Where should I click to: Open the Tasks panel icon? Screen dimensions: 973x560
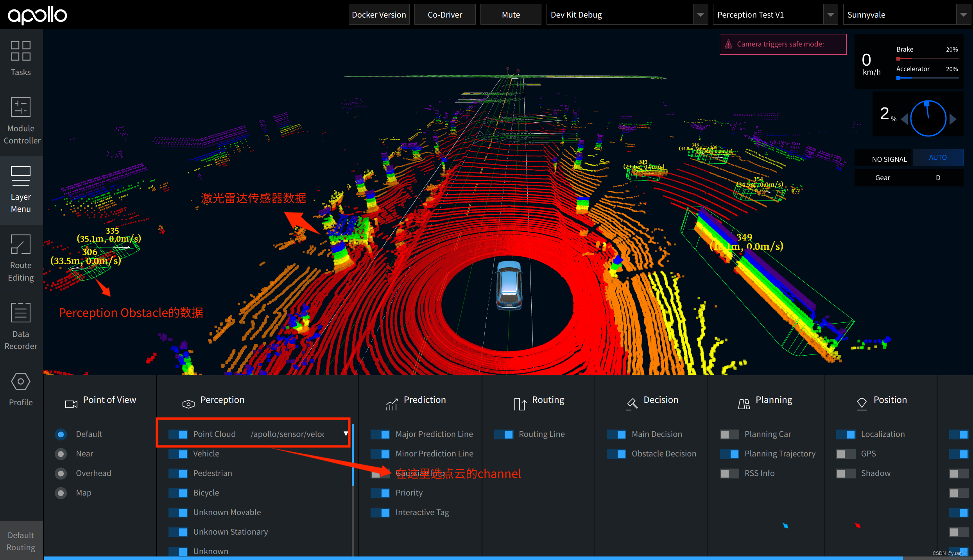(21, 51)
